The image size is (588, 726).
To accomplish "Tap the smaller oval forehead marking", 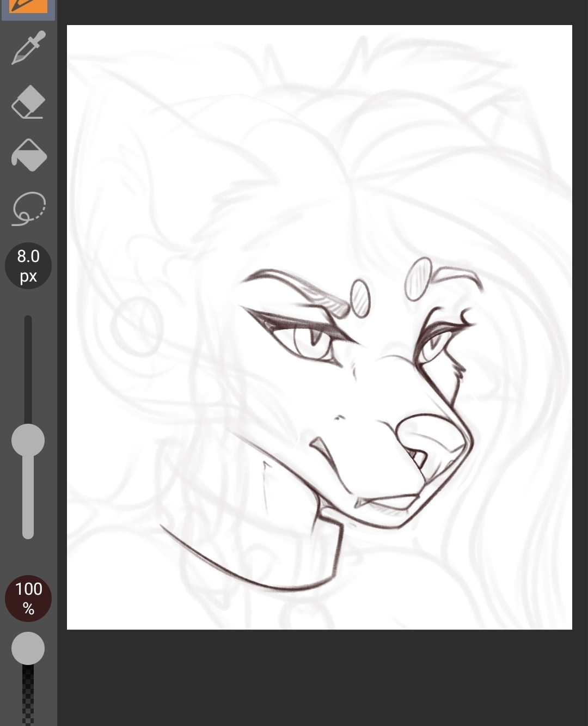I will pos(360,298).
